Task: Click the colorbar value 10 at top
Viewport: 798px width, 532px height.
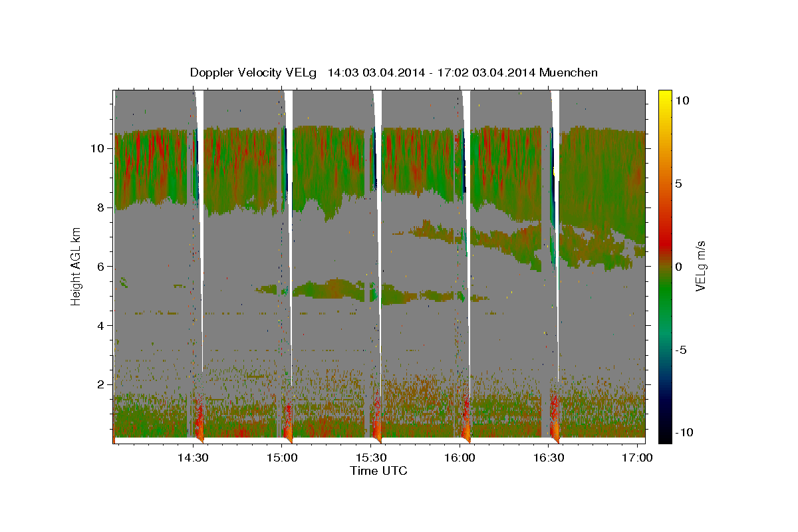Action: click(682, 100)
